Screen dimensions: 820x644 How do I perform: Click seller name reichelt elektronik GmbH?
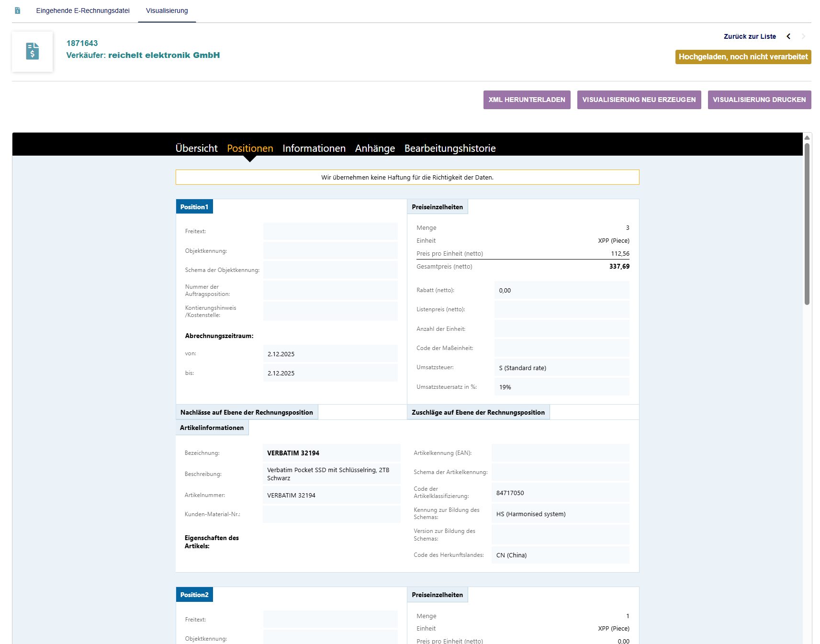[164, 55]
